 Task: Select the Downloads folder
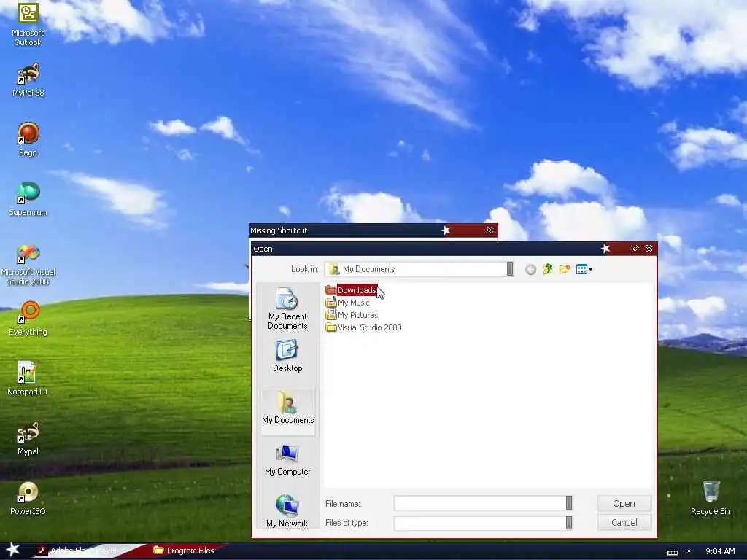coord(352,290)
